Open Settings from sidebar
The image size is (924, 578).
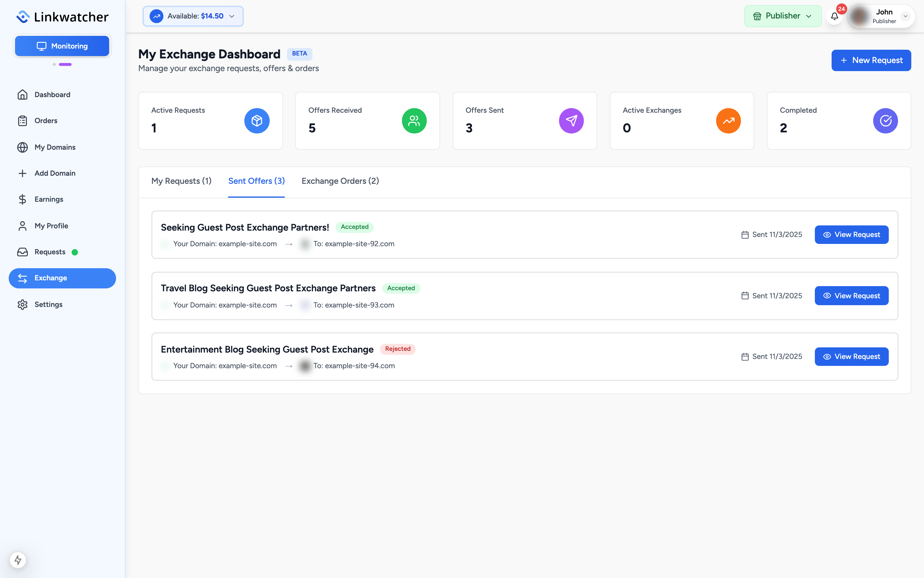click(x=62, y=304)
